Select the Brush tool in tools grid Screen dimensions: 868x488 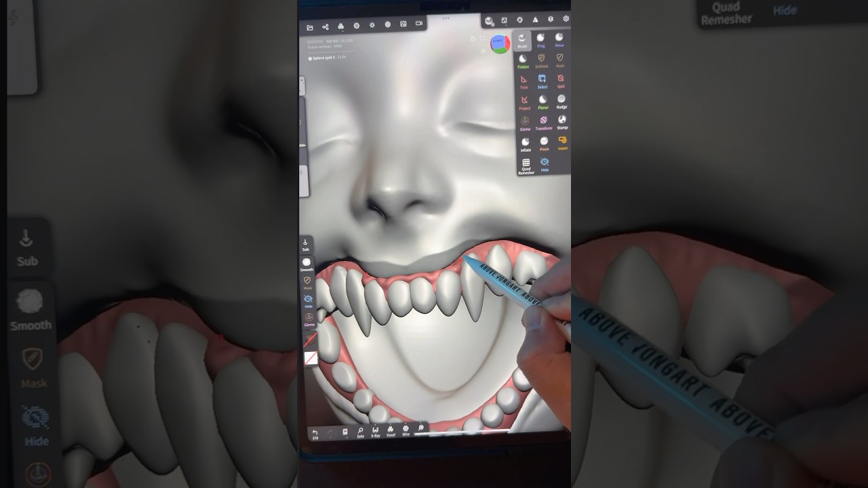(x=522, y=41)
